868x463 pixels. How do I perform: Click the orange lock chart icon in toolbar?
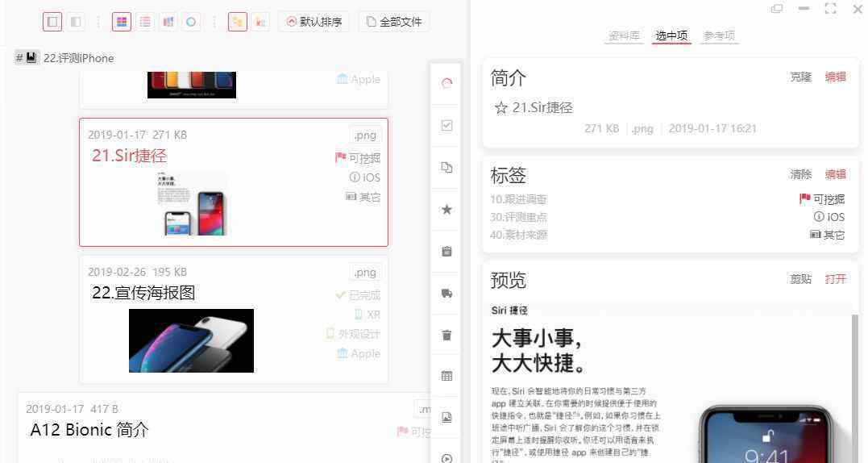pyautogui.click(x=260, y=22)
